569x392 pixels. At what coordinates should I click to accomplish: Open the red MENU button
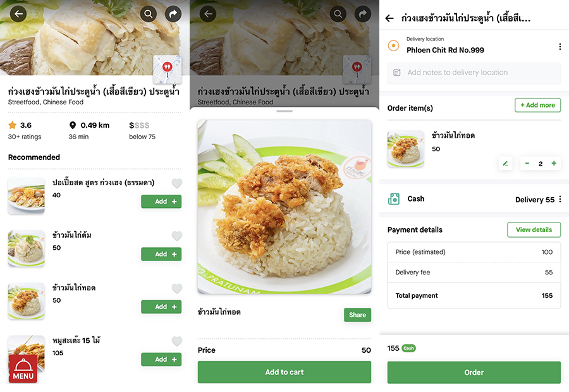(23, 369)
